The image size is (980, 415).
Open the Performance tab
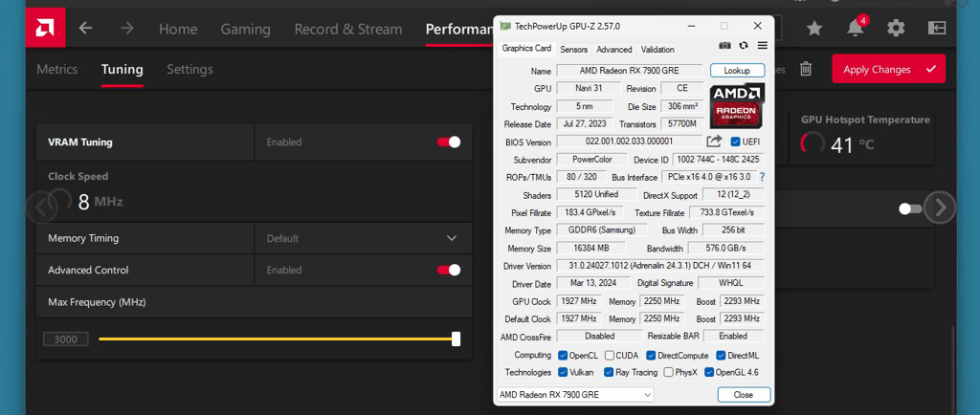click(x=458, y=30)
